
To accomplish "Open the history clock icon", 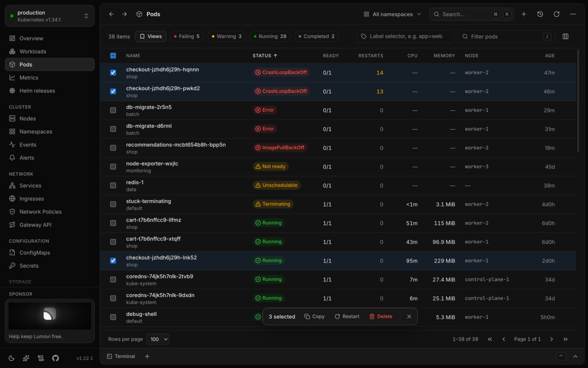I will coord(540,14).
